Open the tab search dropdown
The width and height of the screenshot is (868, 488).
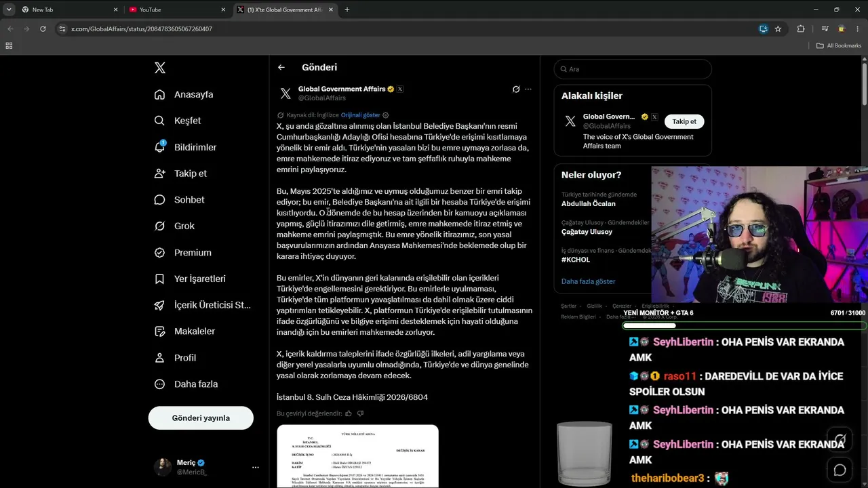(x=9, y=9)
